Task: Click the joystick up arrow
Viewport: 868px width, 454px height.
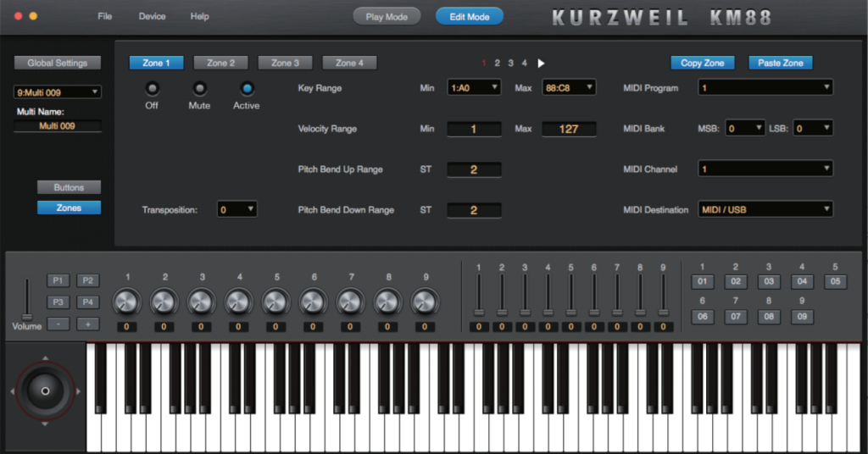Action: (46, 358)
